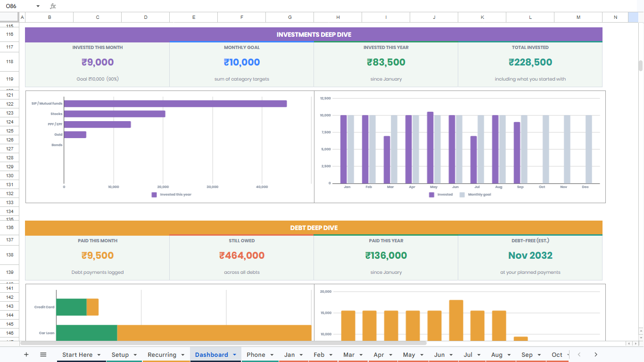Open Dashboard tab dropdown arrow
The height and width of the screenshot is (362, 644).
(x=234, y=355)
